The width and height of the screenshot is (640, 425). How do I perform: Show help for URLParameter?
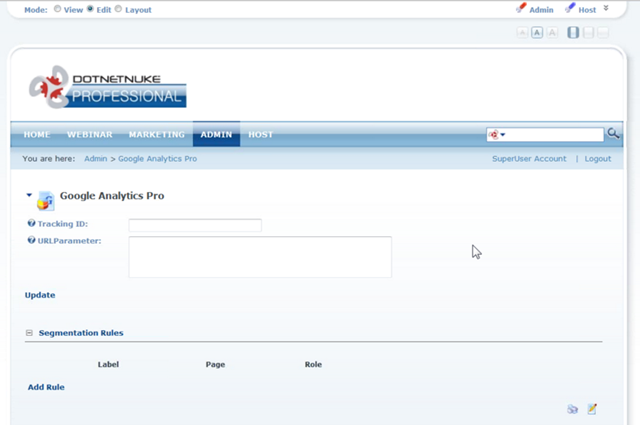click(31, 240)
